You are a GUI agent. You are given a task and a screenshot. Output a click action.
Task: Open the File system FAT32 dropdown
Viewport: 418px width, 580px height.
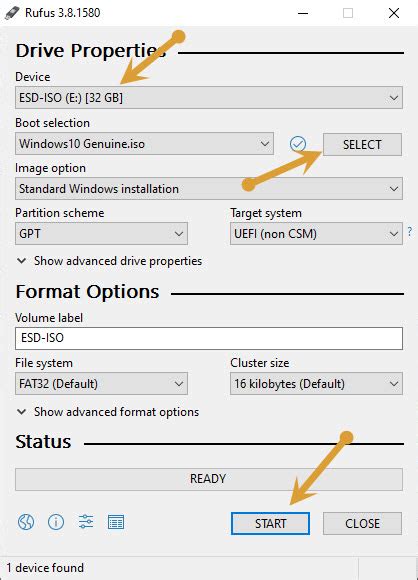click(101, 384)
